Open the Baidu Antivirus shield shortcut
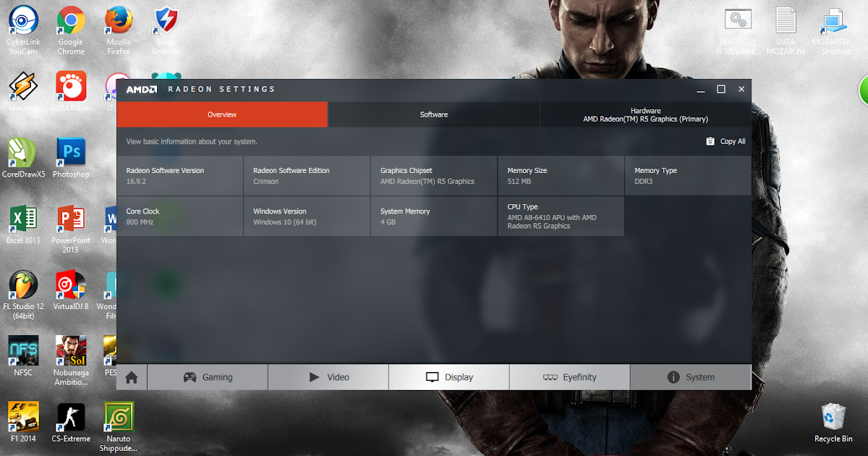This screenshot has height=456, width=868. [167, 30]
